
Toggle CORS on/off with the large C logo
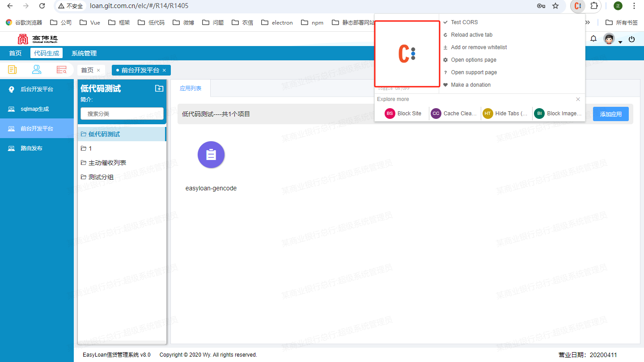407,54
